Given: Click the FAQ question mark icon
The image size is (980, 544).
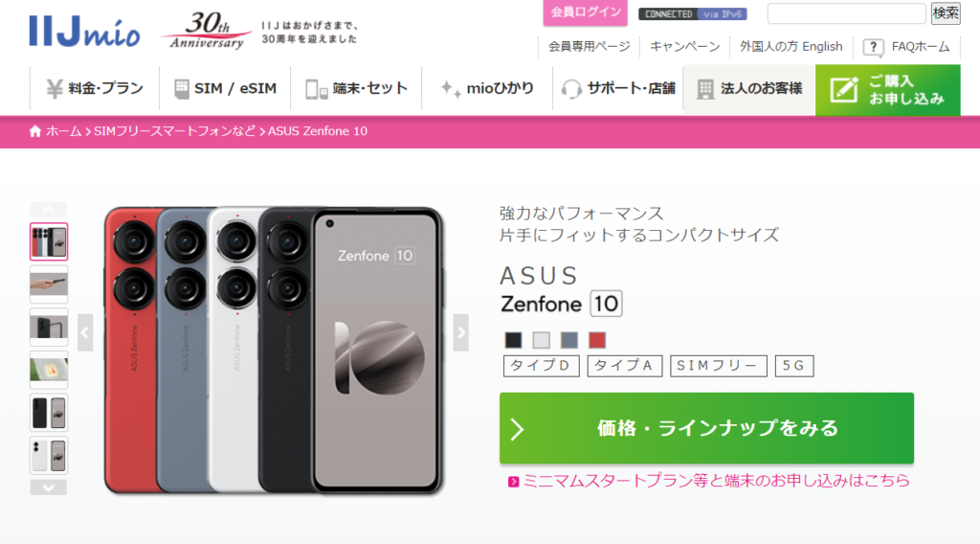Looking at the screenshot, I should (873, 48).
